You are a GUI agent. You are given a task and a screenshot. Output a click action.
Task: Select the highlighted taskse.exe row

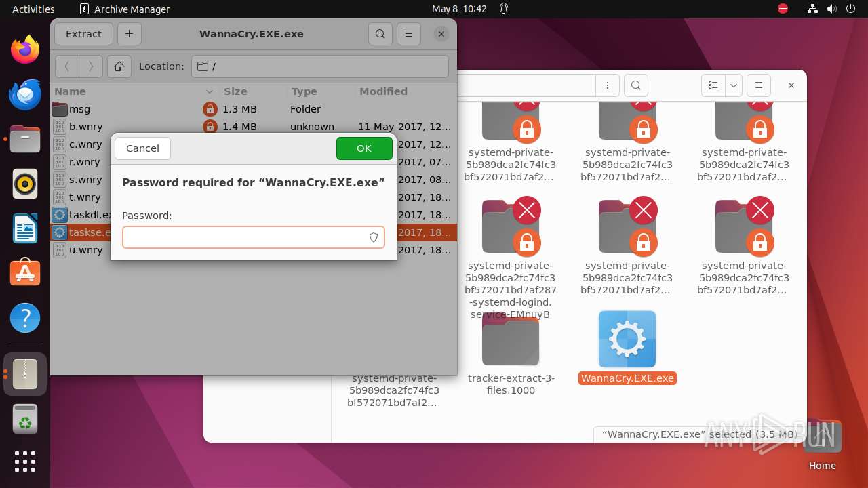[254, 232]
